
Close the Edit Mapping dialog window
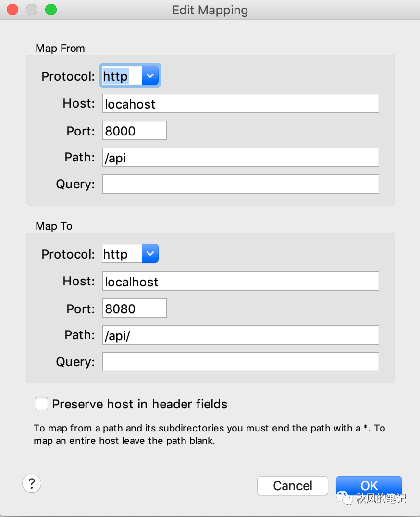click(12, 10)
